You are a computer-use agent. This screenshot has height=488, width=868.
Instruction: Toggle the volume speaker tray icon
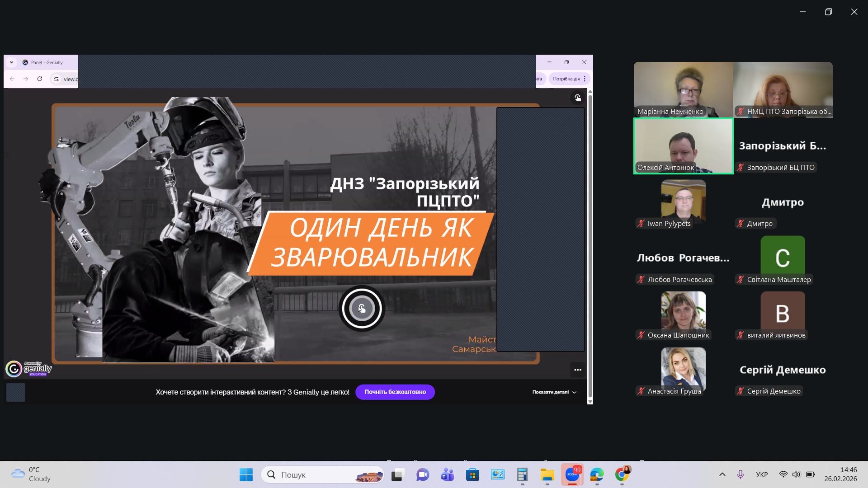[x=796, y=474]
